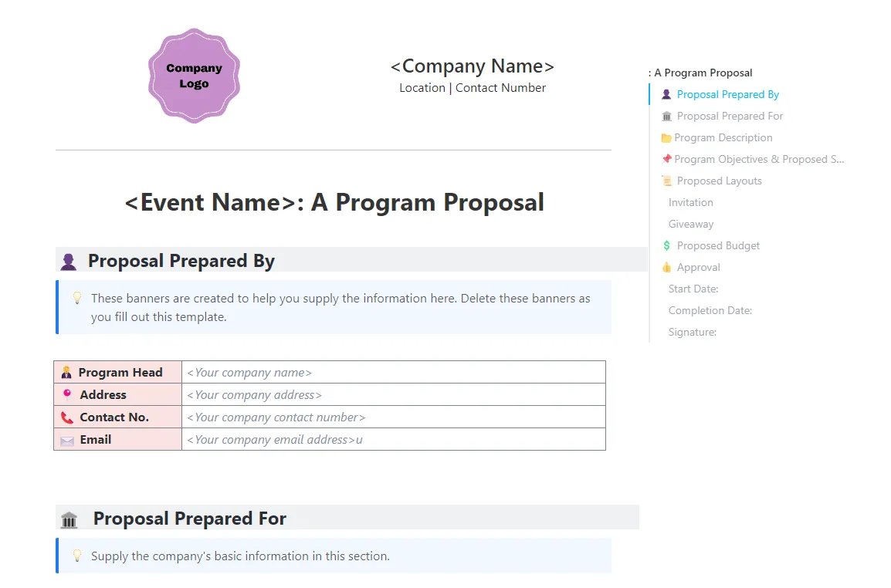Click the <Event Name>: A Program Proposal title
The height and width of the screenshot is (588, 891).
pos(334,202)
